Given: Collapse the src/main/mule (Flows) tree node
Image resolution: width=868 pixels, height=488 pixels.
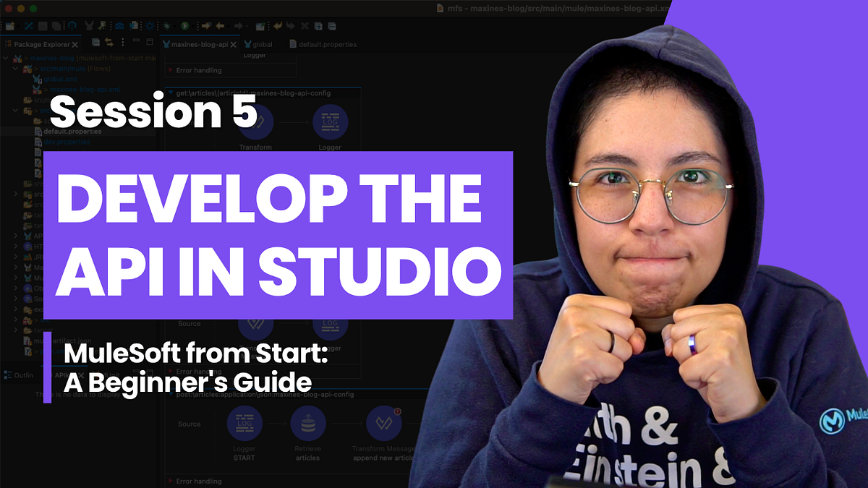Looking at the screenshot, I should point(14,69).
